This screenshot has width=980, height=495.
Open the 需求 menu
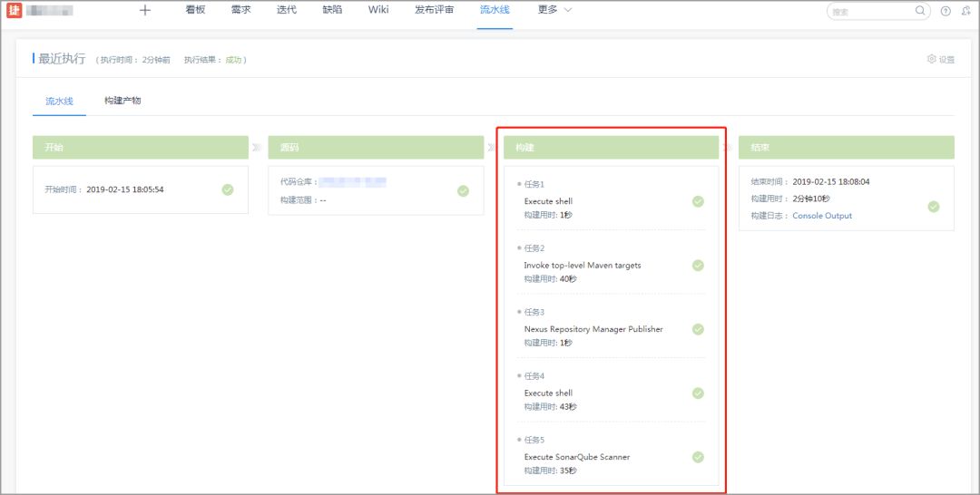240,10
